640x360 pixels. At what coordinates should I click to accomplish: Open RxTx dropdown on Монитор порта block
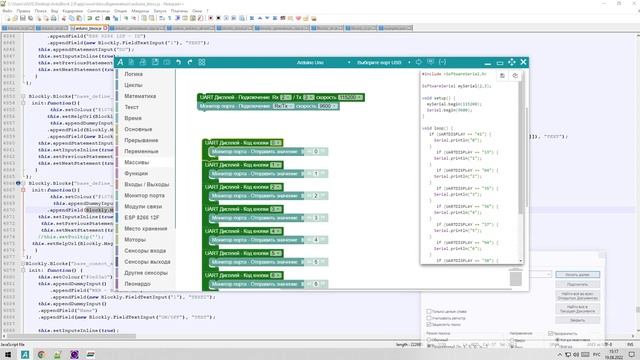(283, 106)
